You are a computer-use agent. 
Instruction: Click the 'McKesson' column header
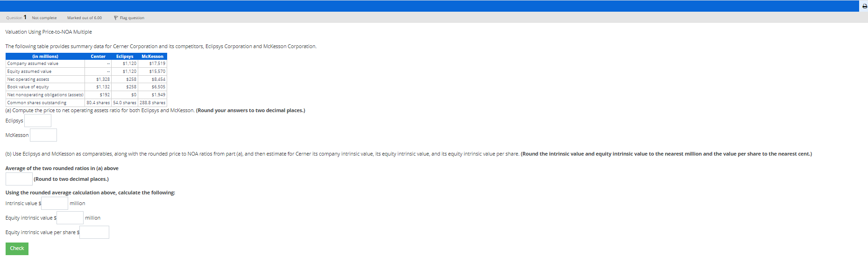pyautogui.click(x=153, y=57)
